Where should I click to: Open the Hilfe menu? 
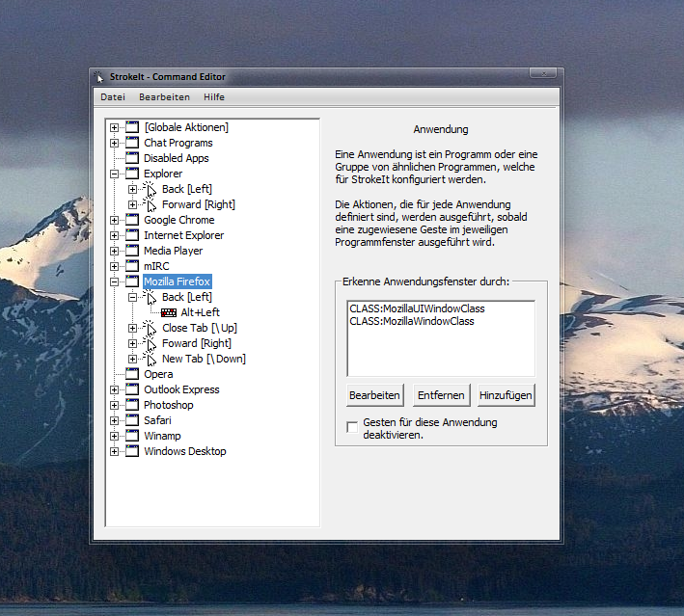pyautogui.click(x=214, y=97)
